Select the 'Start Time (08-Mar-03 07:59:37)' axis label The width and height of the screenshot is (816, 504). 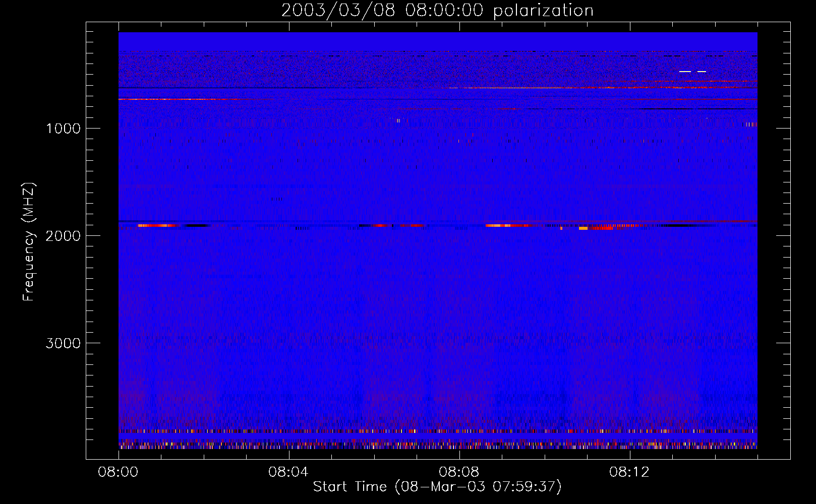pos(437,487)
